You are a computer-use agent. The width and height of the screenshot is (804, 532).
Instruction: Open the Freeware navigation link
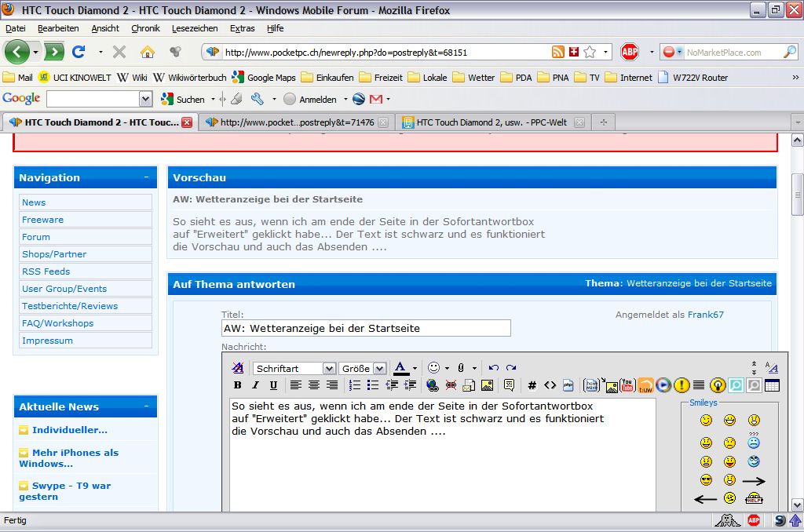42,220
